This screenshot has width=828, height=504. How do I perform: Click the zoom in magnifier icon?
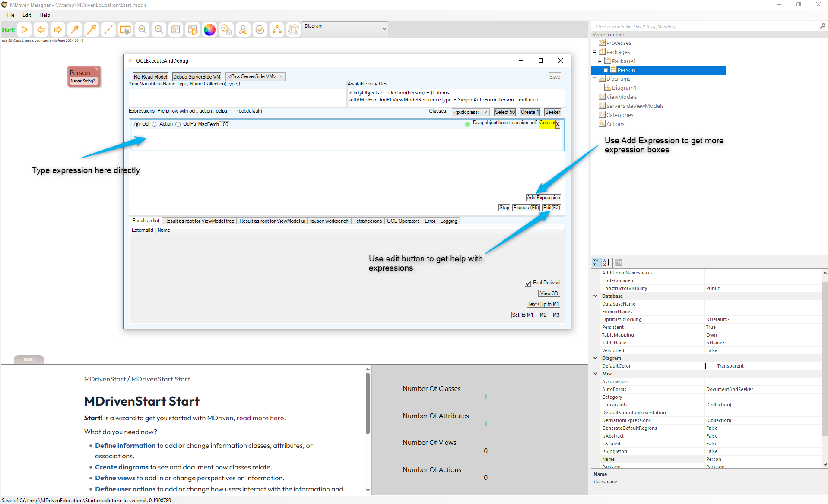click(x=142, y=30)
